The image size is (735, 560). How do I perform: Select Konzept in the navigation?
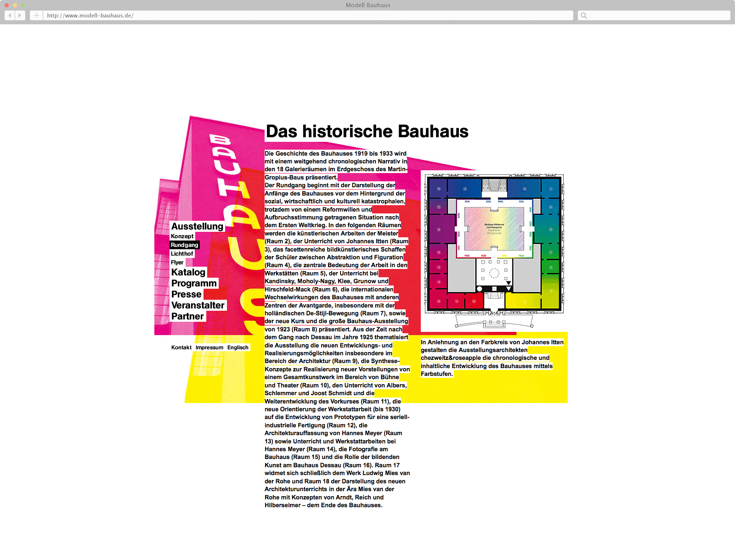coord(182,236)
